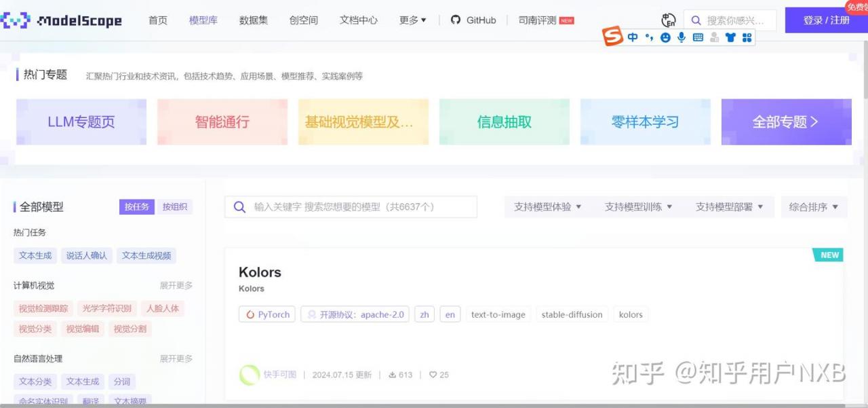This screenshot has height=408, width=868.
Task: Open Sogou toolbox grid icon
Action: pyautogui.click(x=747, y=37)
